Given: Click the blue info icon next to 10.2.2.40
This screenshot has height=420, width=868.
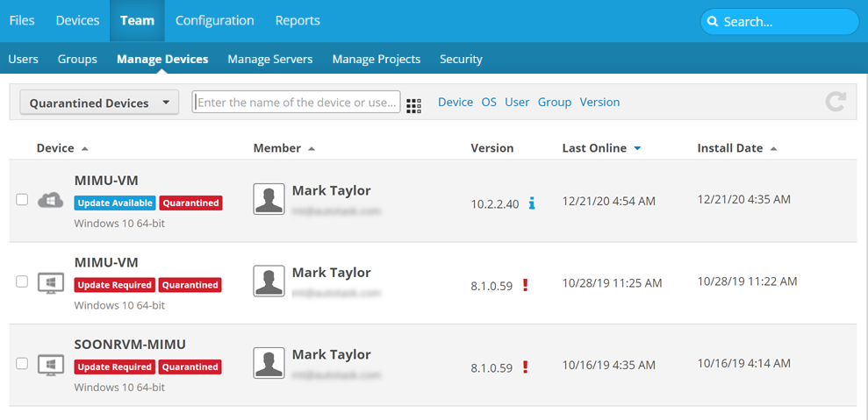Looking at the screenshot, I should [x=532, y=203].
